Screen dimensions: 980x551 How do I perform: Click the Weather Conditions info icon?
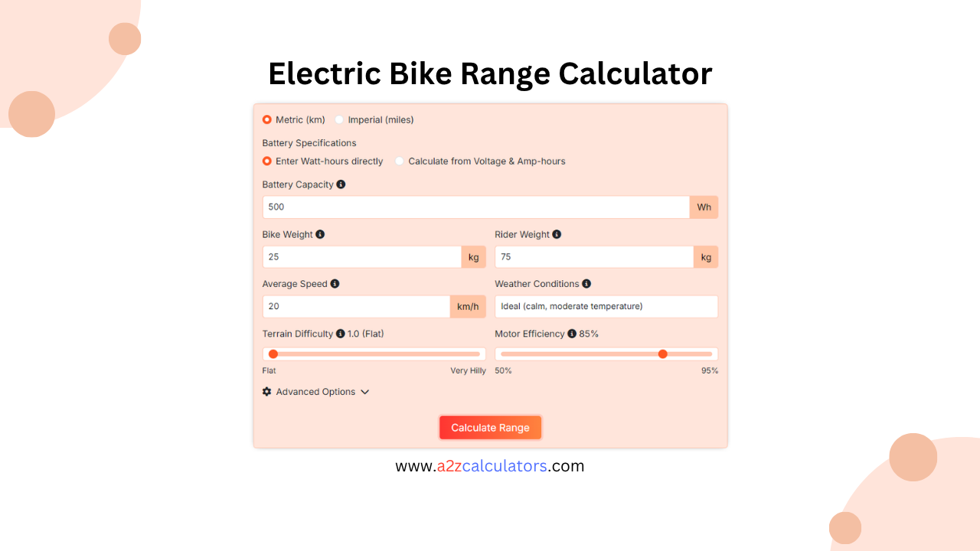pyautogui.click(x=586, y=283)
